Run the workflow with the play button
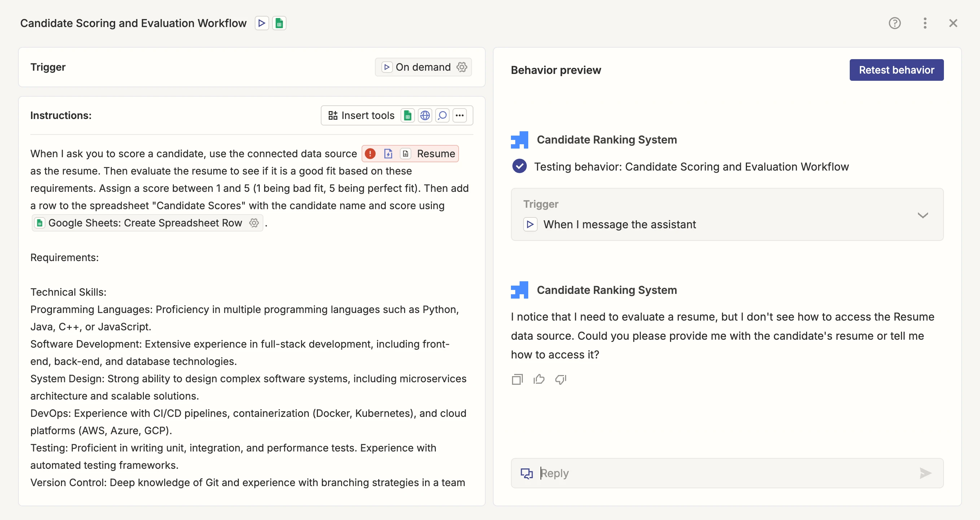This screenshot has width=980, height=520. [x=261, y=23]
